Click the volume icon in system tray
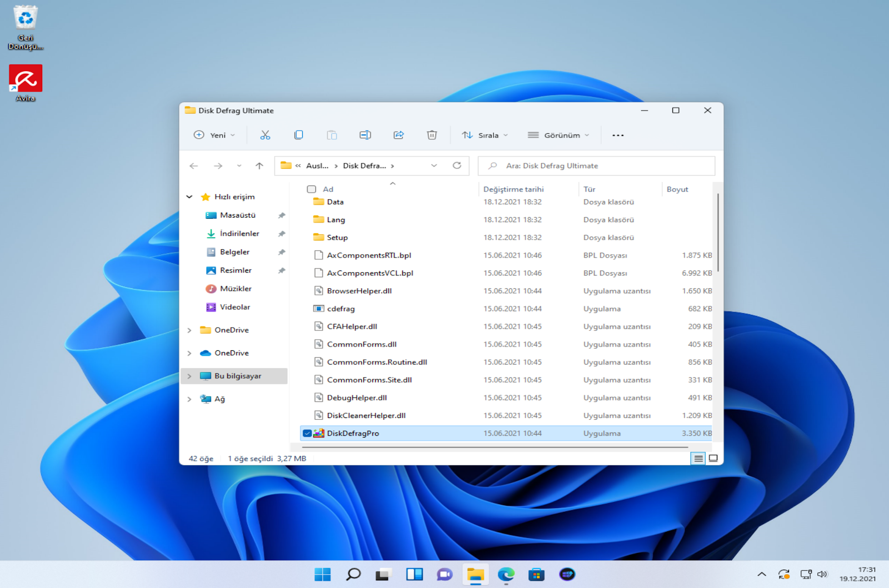The image size is (889, 588). click(822, 574)
